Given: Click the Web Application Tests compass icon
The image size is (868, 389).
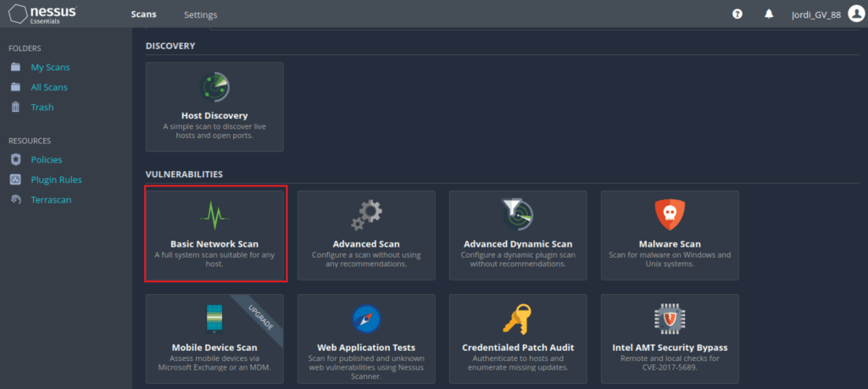Looking at the screenshot, I should coord(366,320).
